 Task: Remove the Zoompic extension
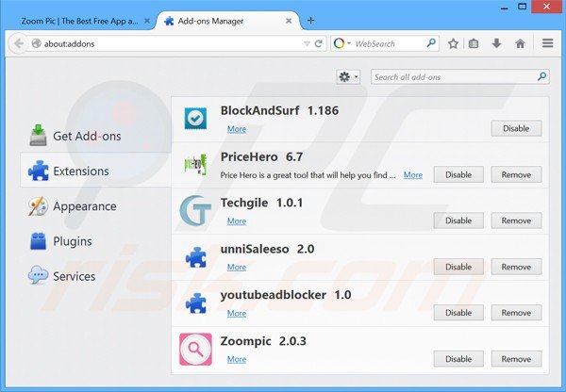(516, 359)
